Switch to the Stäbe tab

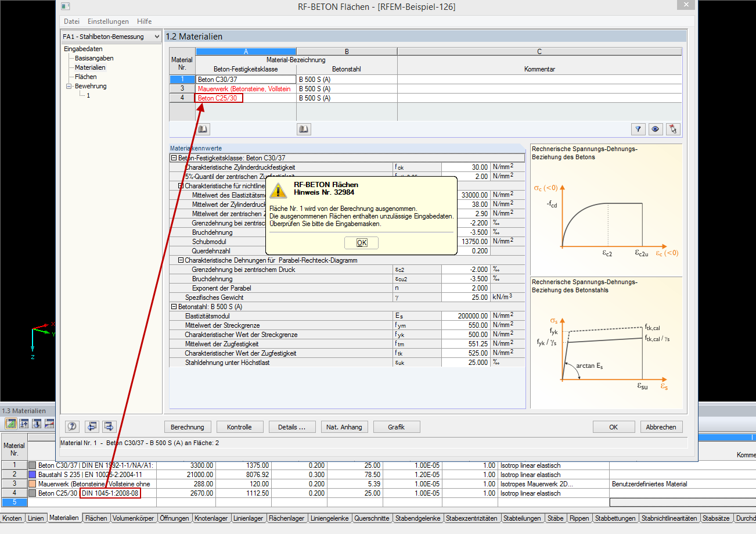coord(556,518)
